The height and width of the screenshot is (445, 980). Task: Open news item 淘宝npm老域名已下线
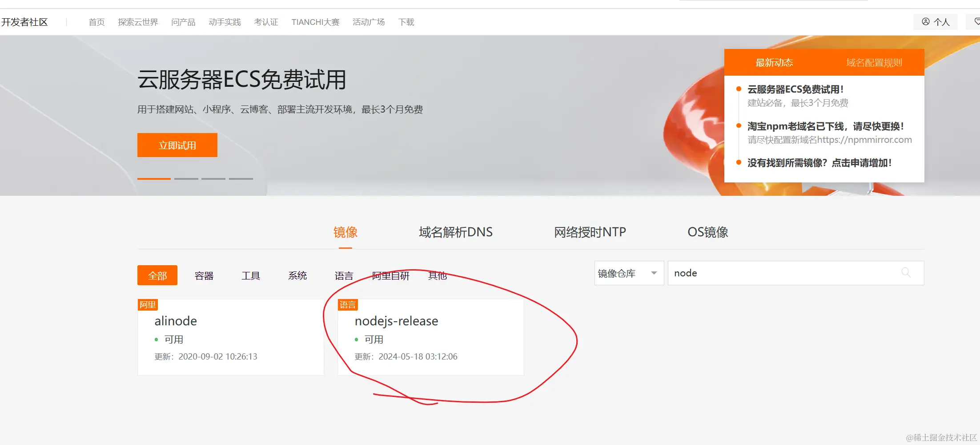point(826,126)
